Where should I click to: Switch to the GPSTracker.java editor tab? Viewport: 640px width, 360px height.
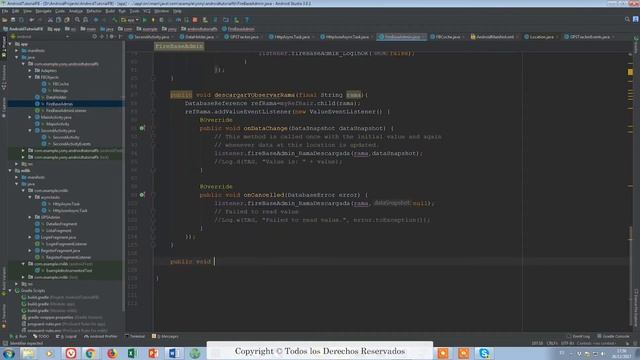(244, 37)
